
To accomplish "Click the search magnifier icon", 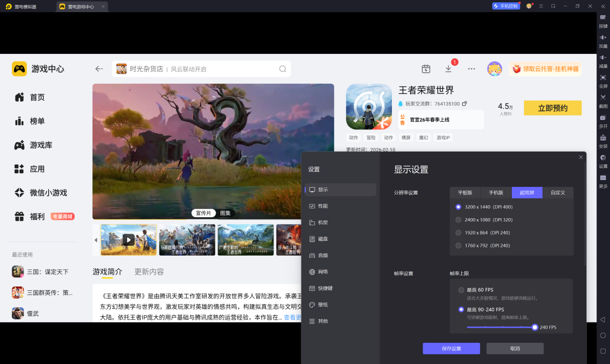I will (x=283, y=69).
